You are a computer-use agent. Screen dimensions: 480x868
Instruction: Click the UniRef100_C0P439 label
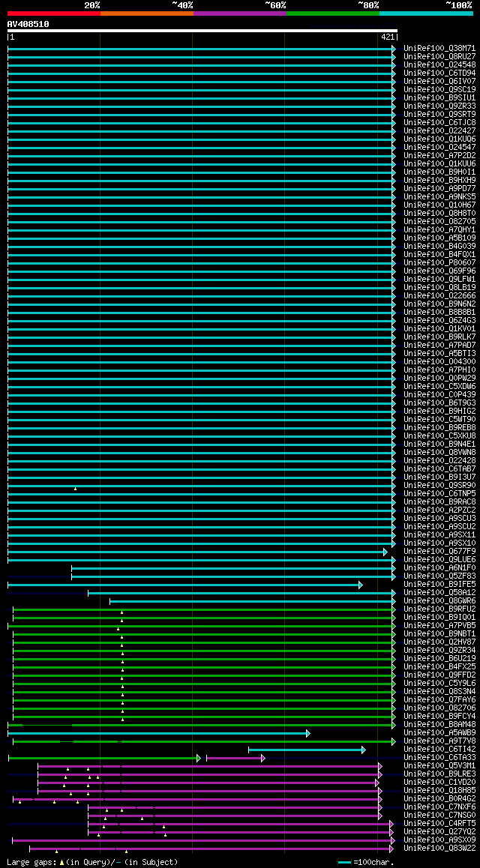pos(439,395)
